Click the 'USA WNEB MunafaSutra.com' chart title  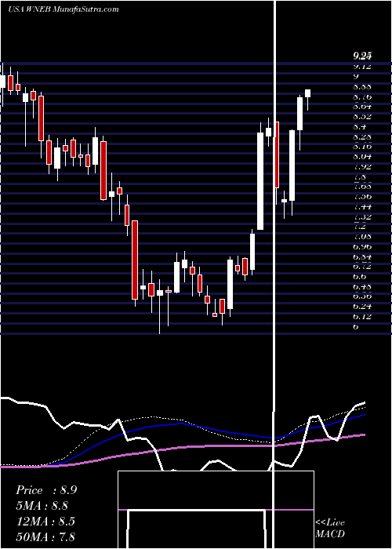pos(64,9)
